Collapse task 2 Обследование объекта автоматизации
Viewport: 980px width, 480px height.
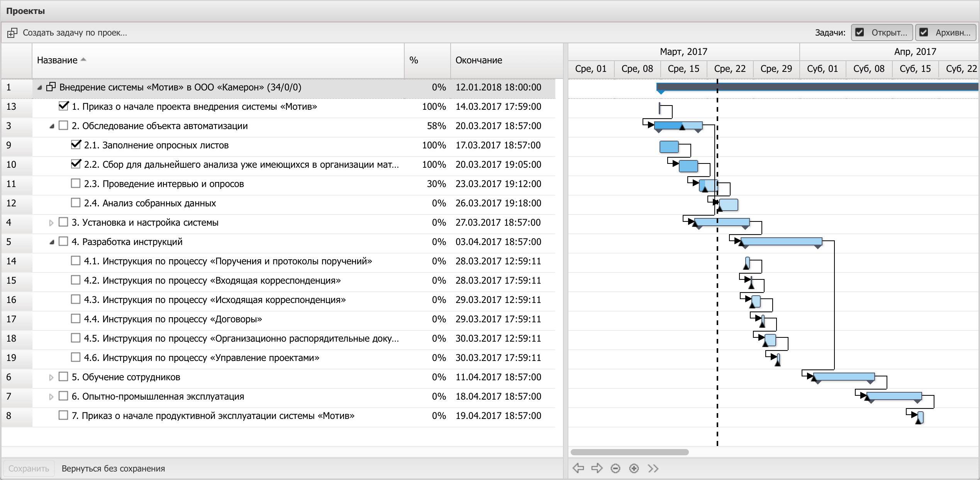[52, 126]
